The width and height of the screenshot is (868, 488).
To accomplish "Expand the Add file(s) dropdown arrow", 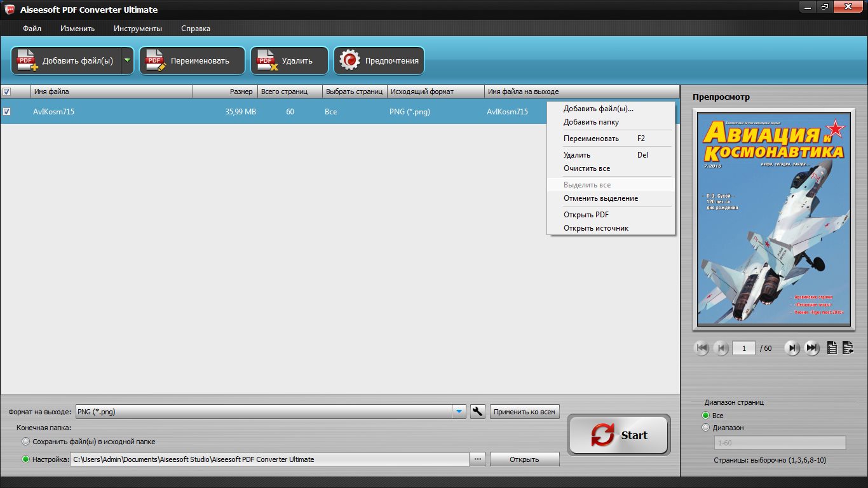I will click(127, 61).
